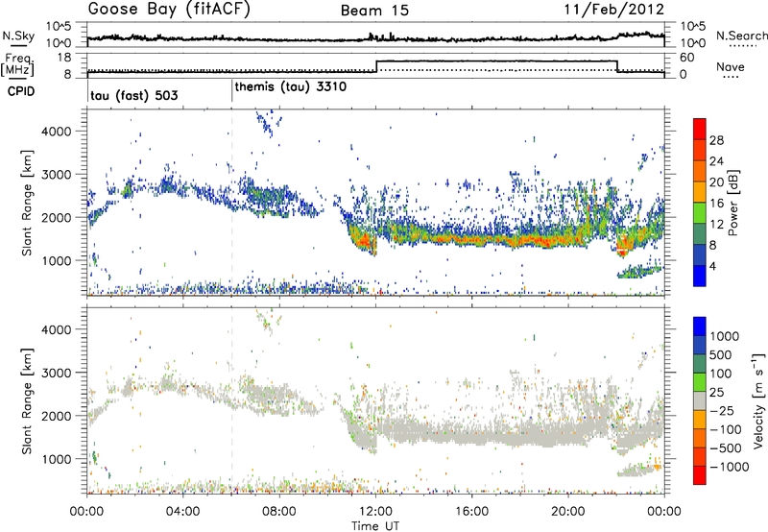Screen dimensions: 768x532
Task: Click the '60' tick right of the Freq panel
Action: [687, 58]
